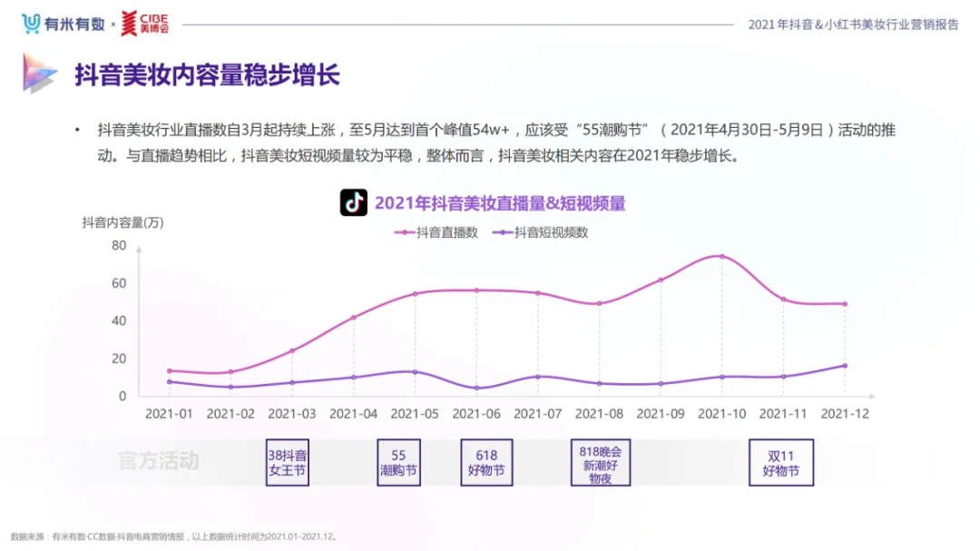Click the 2021-03 x-axis label
980x551 pixels.
(292, 414)
